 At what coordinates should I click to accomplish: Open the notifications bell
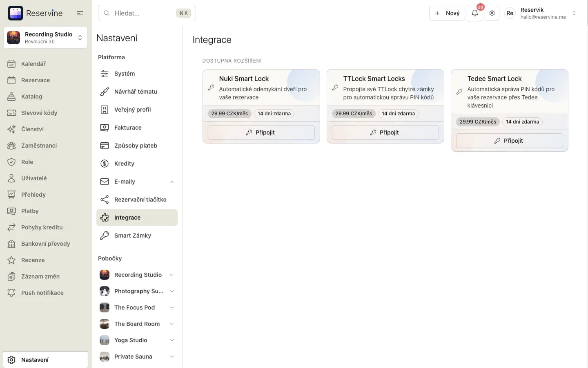pos(475,13)
